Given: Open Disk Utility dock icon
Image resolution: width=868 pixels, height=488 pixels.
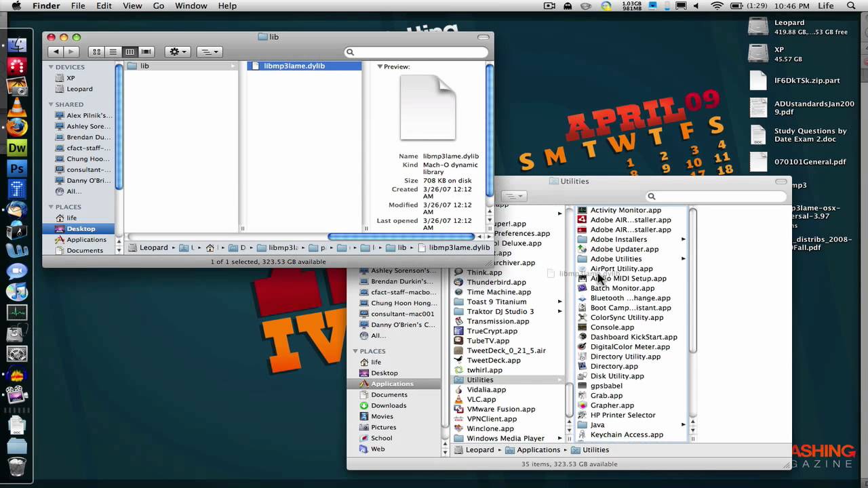Looking at the screenshot, I should tap(16, 333).
